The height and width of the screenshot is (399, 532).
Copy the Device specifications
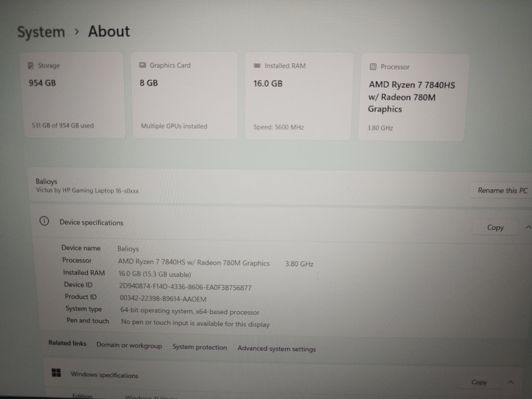[495, 228]
